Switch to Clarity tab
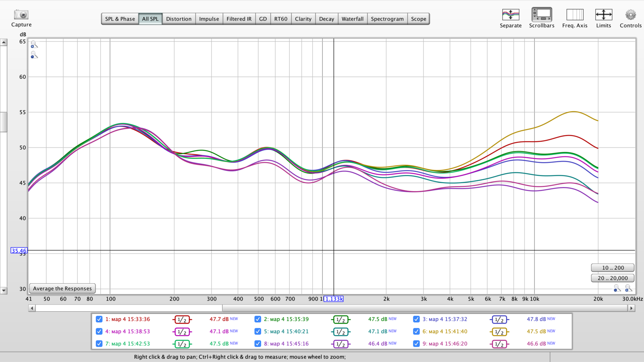The height and width of the screenshot is (362, 644). coord(303,19)
